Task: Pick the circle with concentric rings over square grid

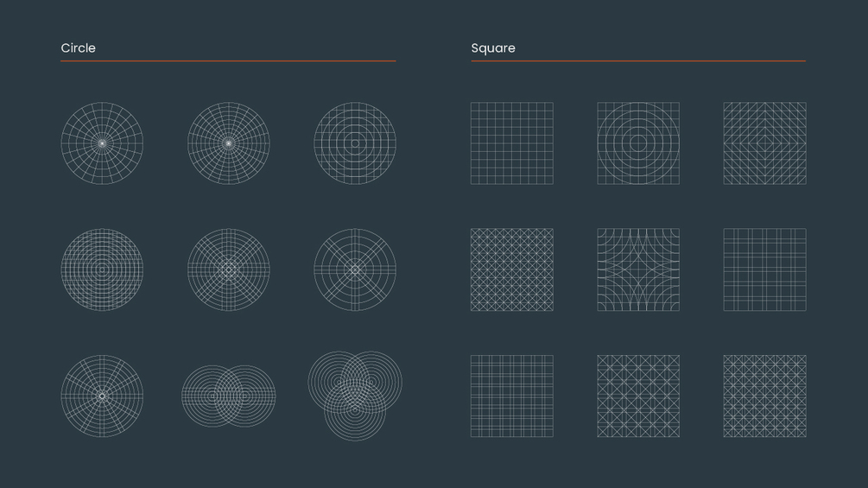Action: (355, 143)
